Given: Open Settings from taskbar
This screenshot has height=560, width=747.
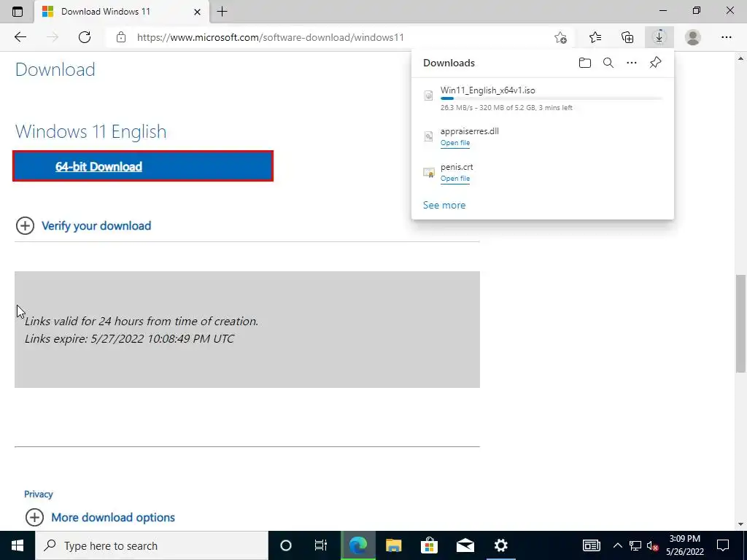Looking at the screenshot, I should (x=500, y=545).
